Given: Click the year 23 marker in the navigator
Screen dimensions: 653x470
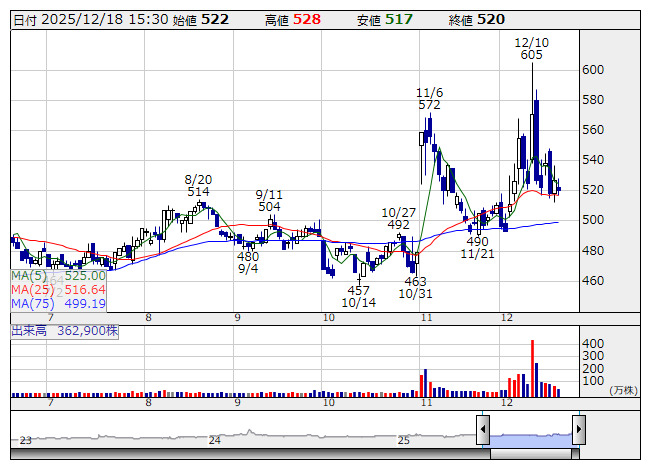Looking at the screenshot, I should coord(25,440).
